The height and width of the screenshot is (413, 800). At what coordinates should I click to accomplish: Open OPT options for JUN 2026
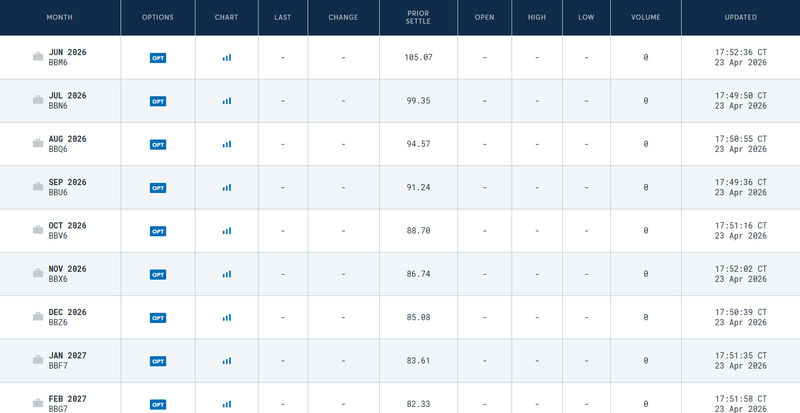pos(158,58)
